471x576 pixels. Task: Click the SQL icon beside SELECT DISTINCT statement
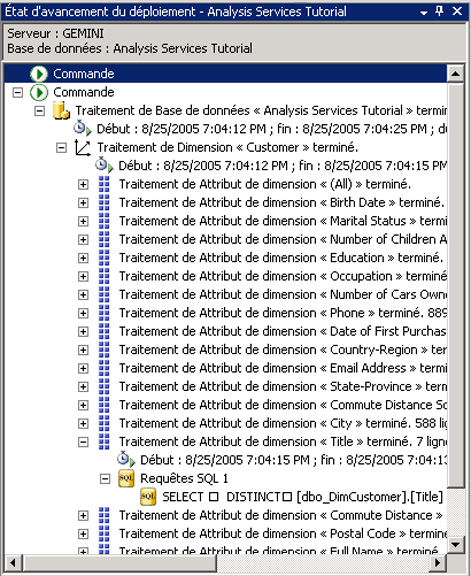(148, 497)
